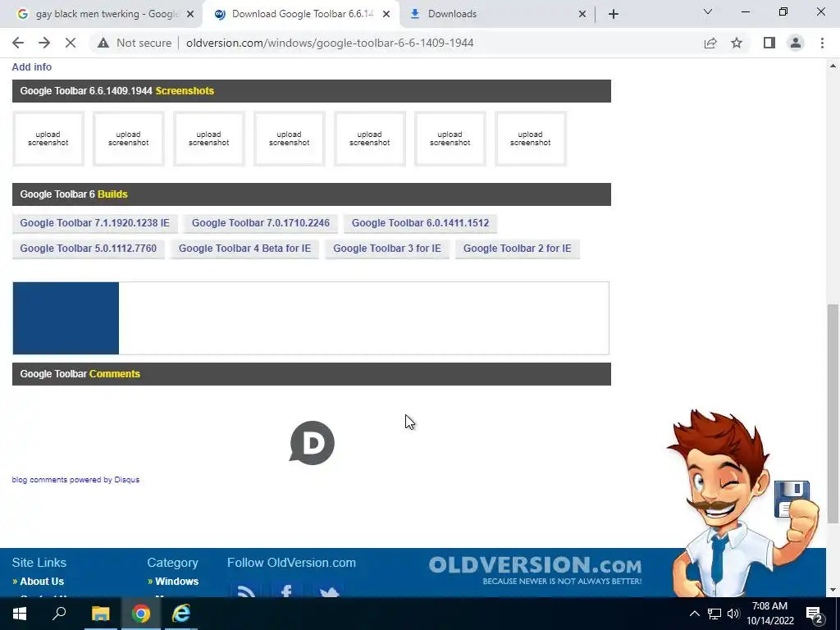
Task: Bookmark this page with the star
Action: click(x=737, y=43)
